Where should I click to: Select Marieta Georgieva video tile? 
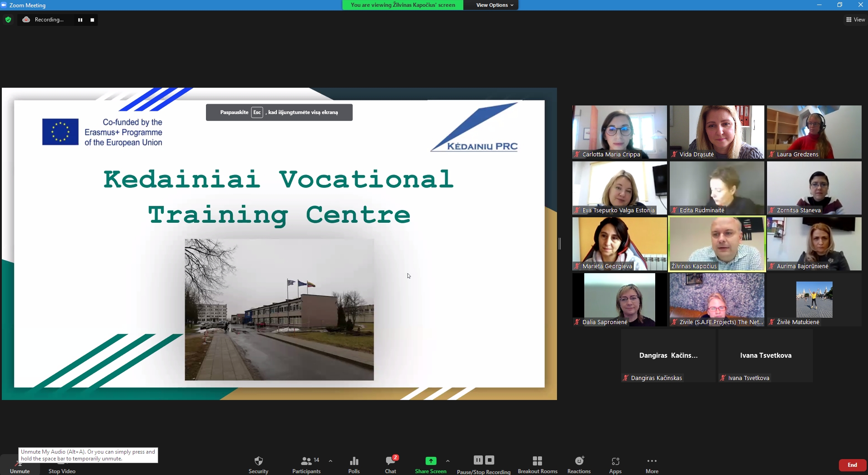pos(620,244)
